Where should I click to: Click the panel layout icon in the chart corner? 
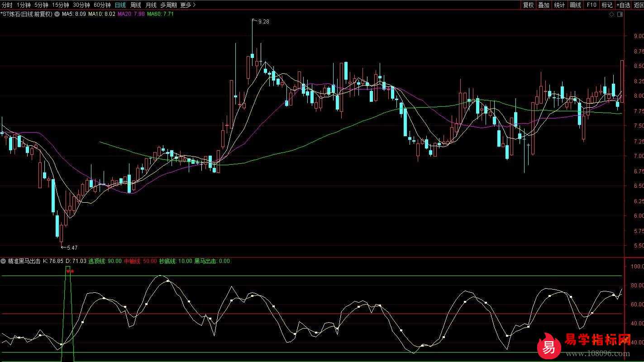(x=620, y=14)
